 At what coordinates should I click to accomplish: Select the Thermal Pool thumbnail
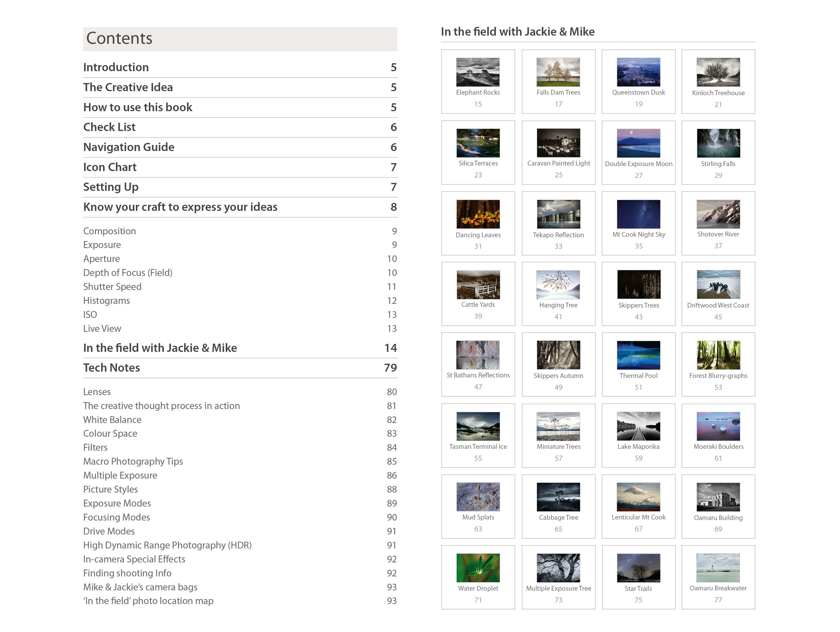(638, 355)
